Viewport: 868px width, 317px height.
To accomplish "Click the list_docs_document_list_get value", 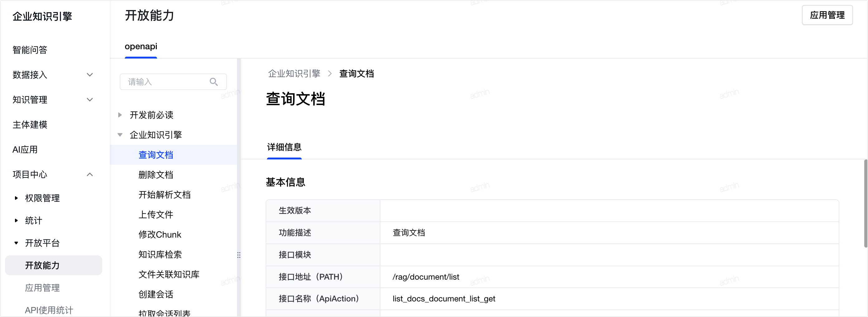I will pyautogui.click(x=444, y=299).
